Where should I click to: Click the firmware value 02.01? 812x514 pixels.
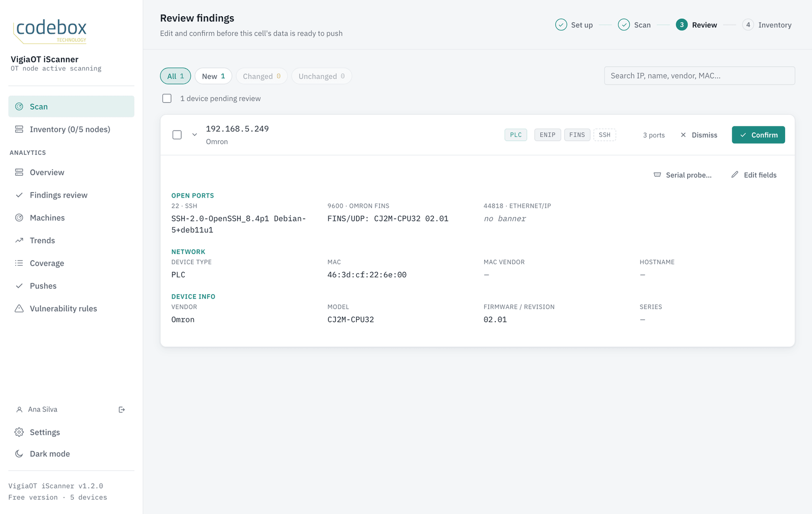click(x=495, y=319)
